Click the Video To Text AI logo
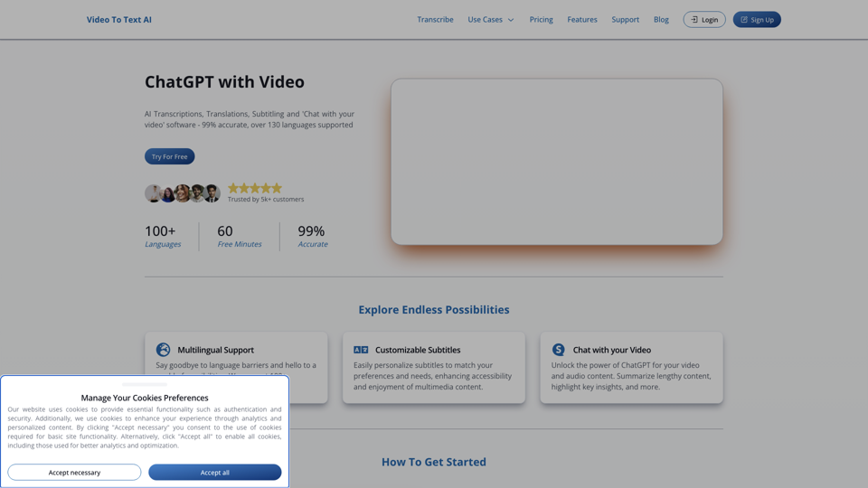The width and height of the screenshot is (868, 488). pos(119,19)
